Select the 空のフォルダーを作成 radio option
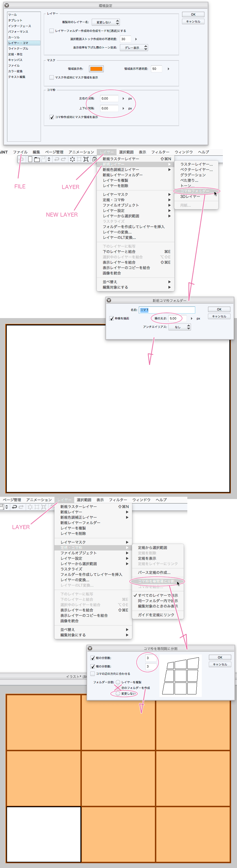 (118, 688)
